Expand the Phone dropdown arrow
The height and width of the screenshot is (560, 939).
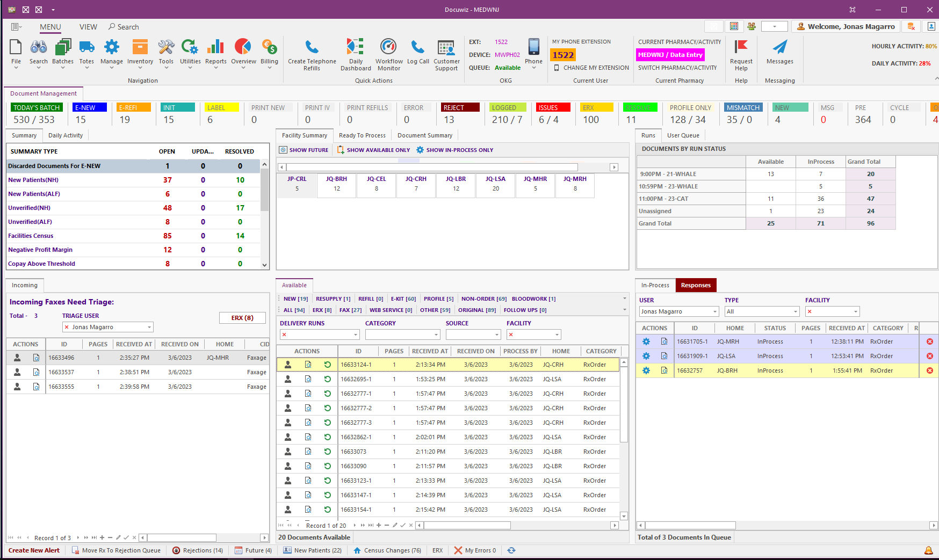click(x=533, y=68)
